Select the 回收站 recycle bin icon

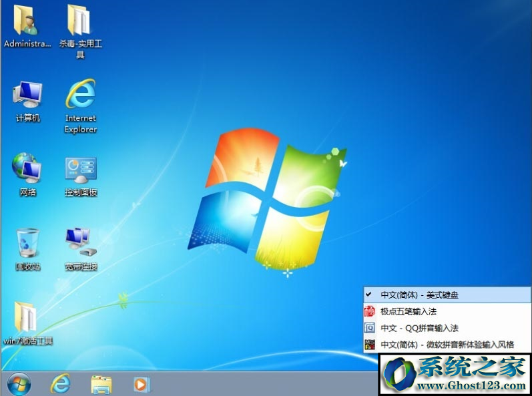pos(27,242)
